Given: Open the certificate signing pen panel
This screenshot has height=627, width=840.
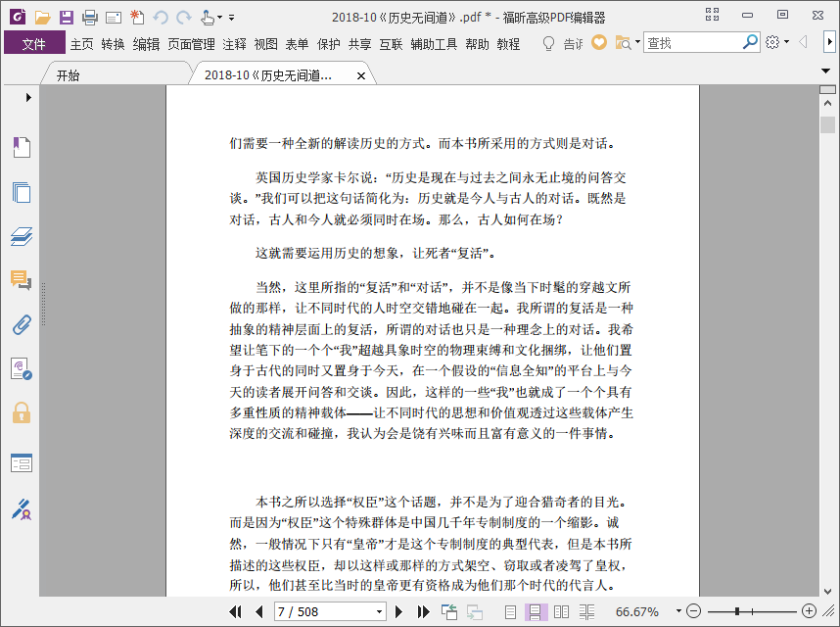Looking at the screenshot, I should (x=22, y=509).
